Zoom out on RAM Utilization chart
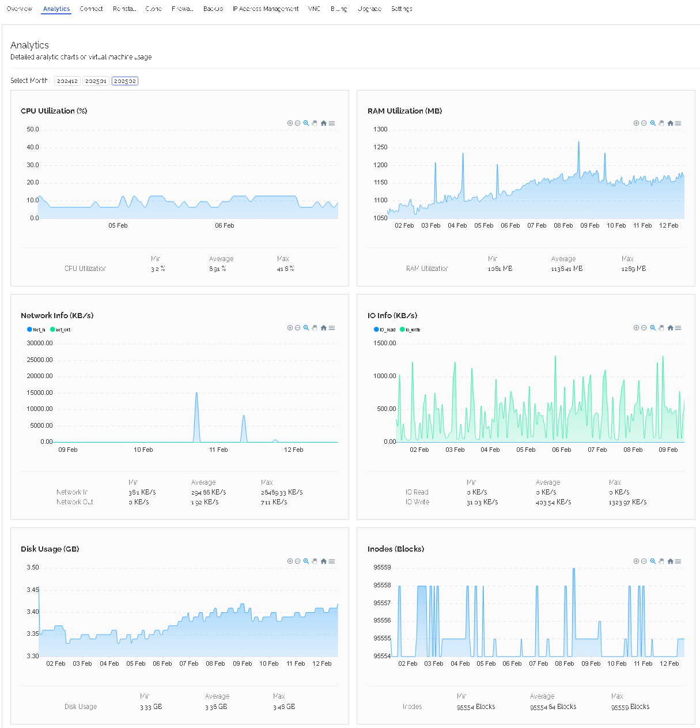The width and height of the screenshot is (700, 728). click(x=644, y=123)
